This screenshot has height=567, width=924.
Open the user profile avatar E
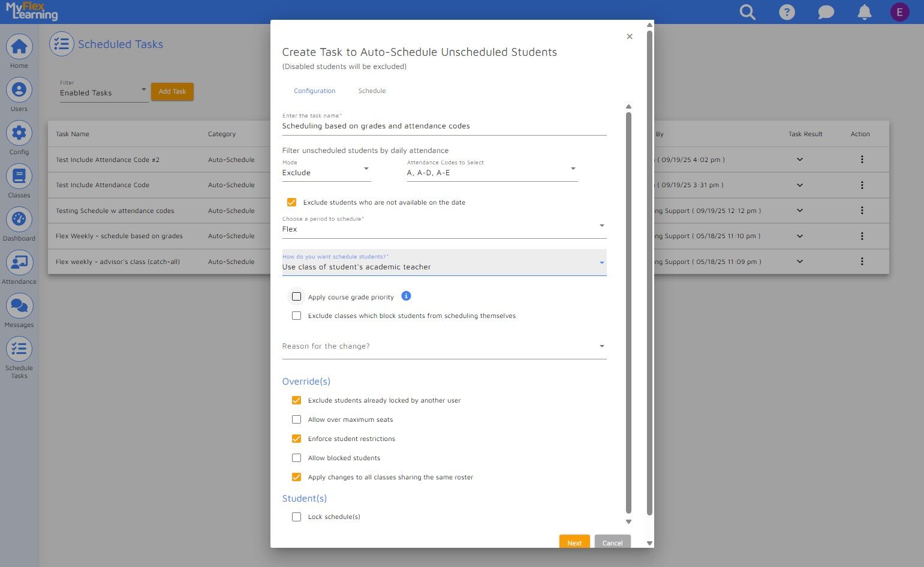click(x=899, y=12)
